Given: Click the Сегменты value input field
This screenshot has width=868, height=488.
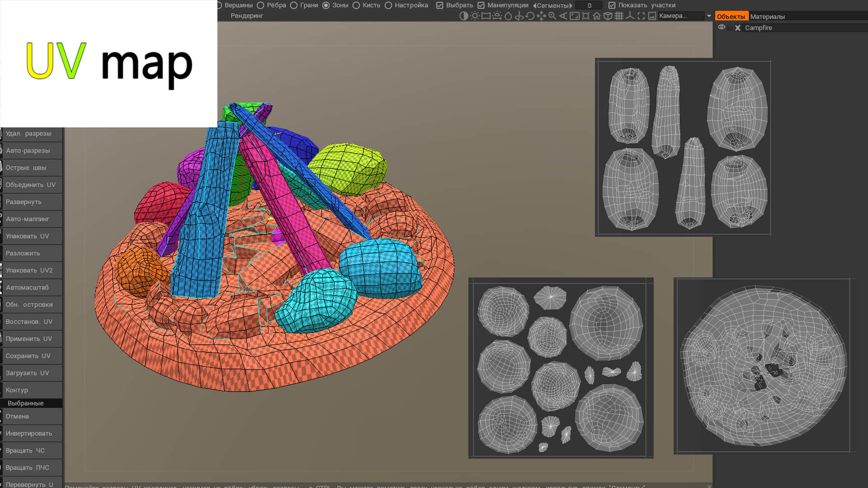Looking at the screenshot, I should 589,5.
